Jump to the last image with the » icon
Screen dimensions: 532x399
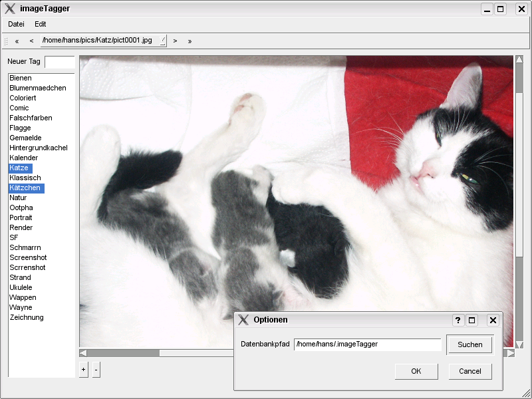(190, 41)
